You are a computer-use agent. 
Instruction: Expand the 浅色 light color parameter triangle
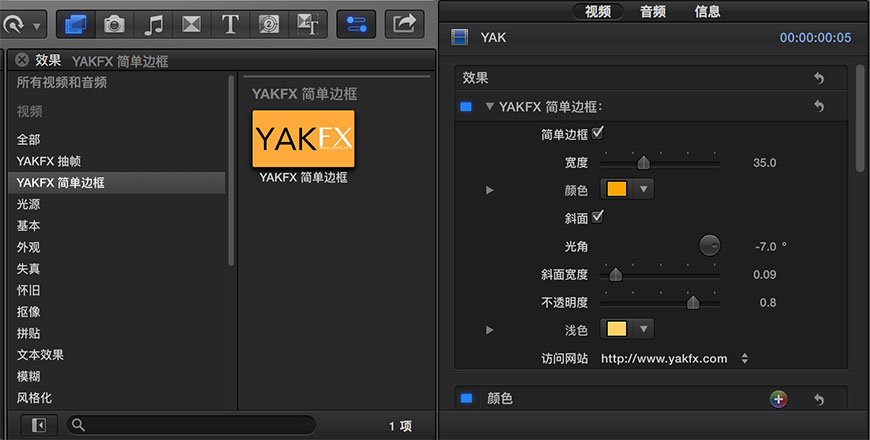coord(489,330)
